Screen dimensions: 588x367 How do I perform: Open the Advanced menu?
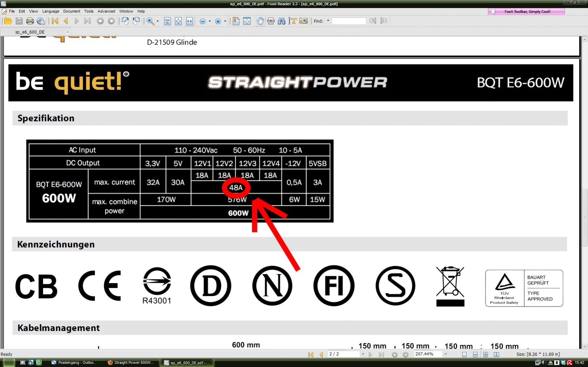pyautogui.click(x=106, y=11)
